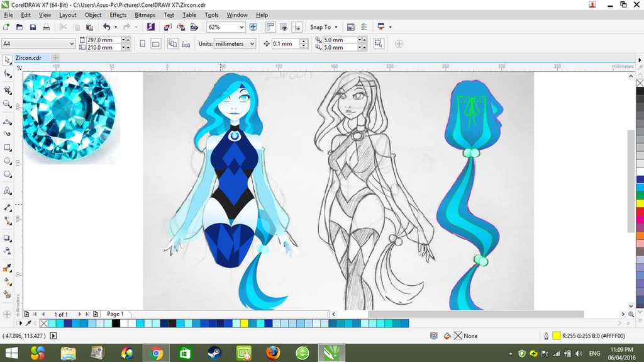
Task: Open the Bitmaps menu
Action: click(145, 15)
